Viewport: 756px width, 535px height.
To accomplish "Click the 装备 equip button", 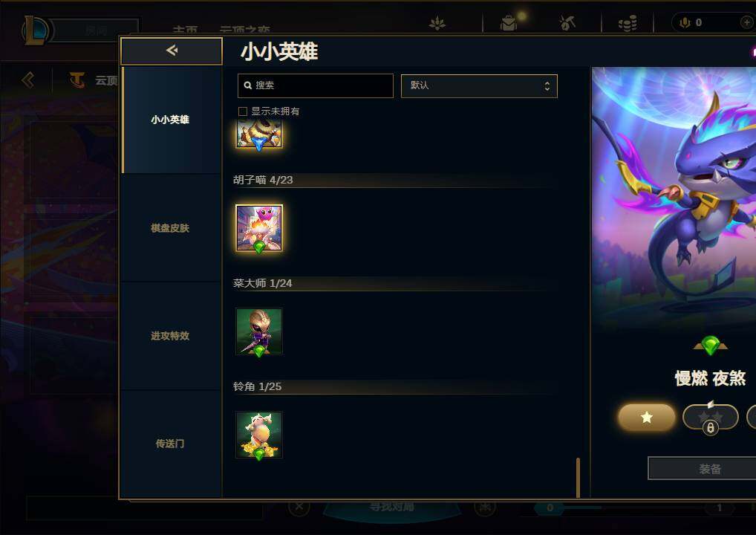I will (x=709, y=468).
